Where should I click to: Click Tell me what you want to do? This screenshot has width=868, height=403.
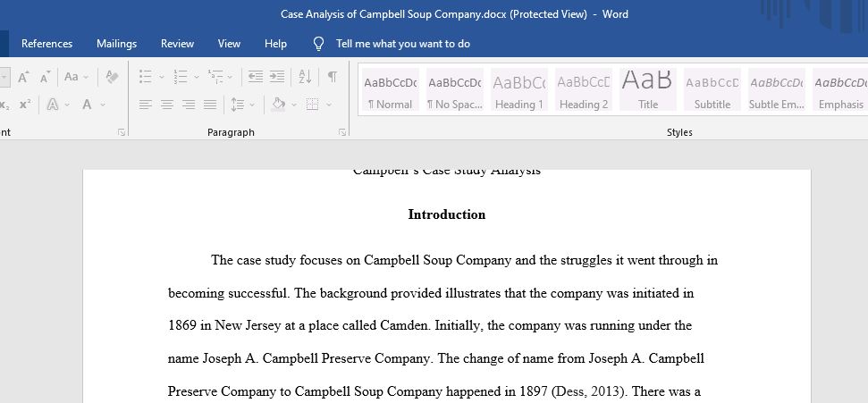[x=403, y=44]
